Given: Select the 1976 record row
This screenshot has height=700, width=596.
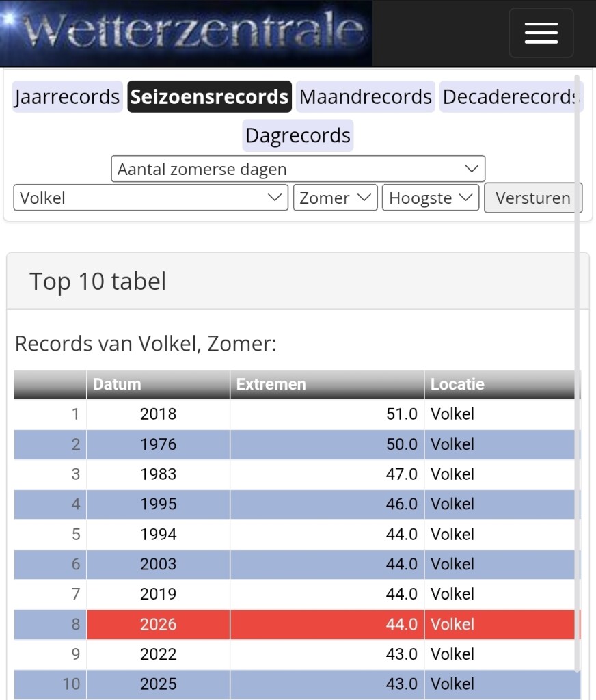Looking at the screenshot, I should pos(297,444).
